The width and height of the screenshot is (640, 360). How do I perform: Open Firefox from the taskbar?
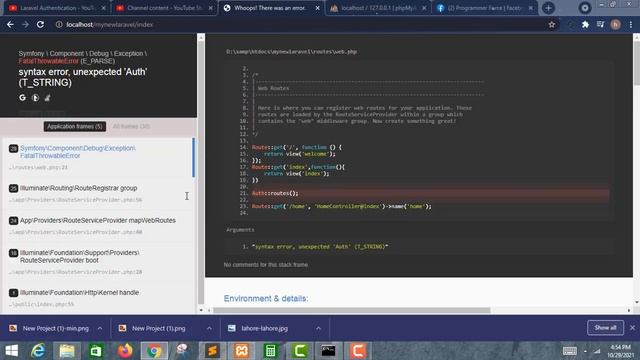tap(126, 351)
